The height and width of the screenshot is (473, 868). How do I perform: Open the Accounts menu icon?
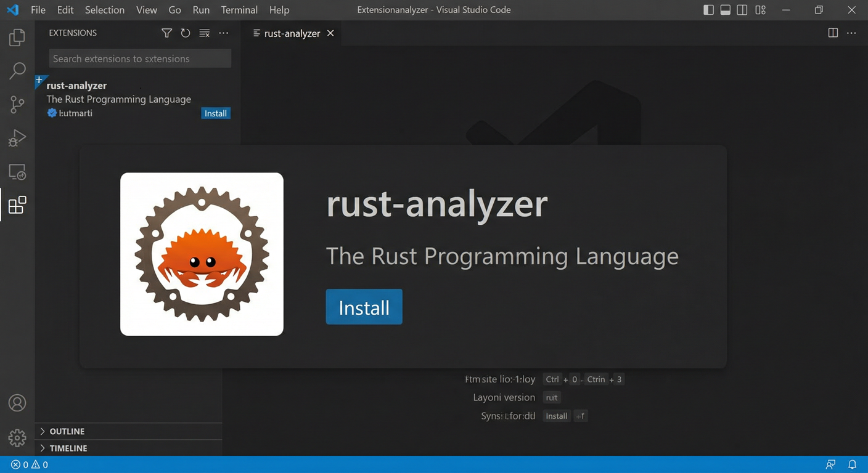[17, 403]
